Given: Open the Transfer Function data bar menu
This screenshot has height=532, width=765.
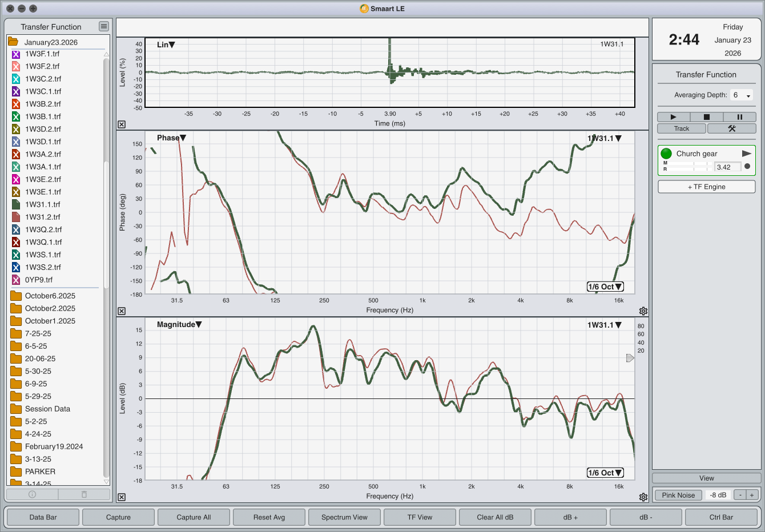Looking at the screenshot, I should (103, 26).
